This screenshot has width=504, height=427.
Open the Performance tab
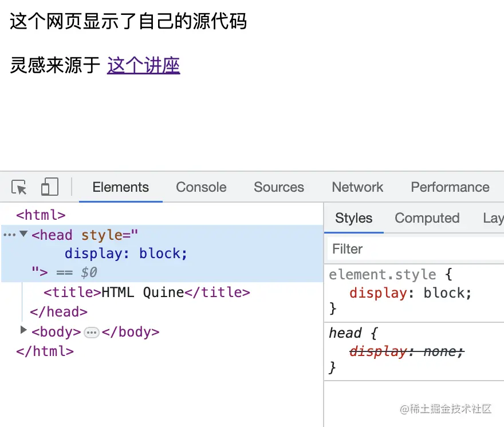pyautogui.click(x=450, y=187)
